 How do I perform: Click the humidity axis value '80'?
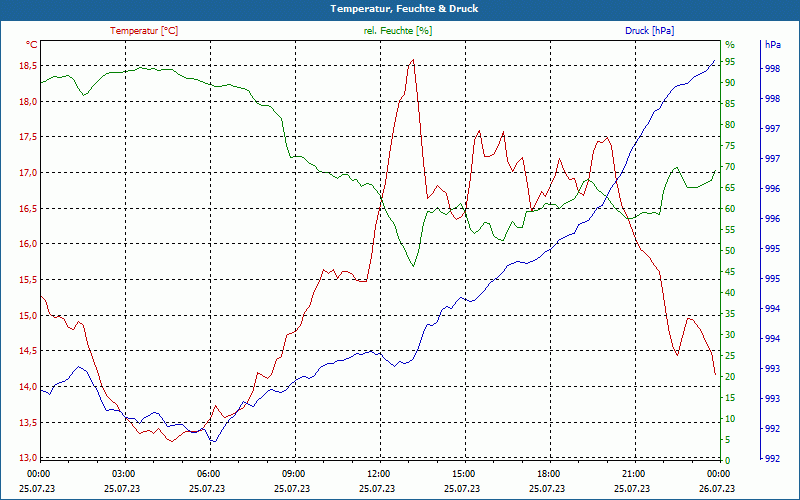click(x=730, y=124)
